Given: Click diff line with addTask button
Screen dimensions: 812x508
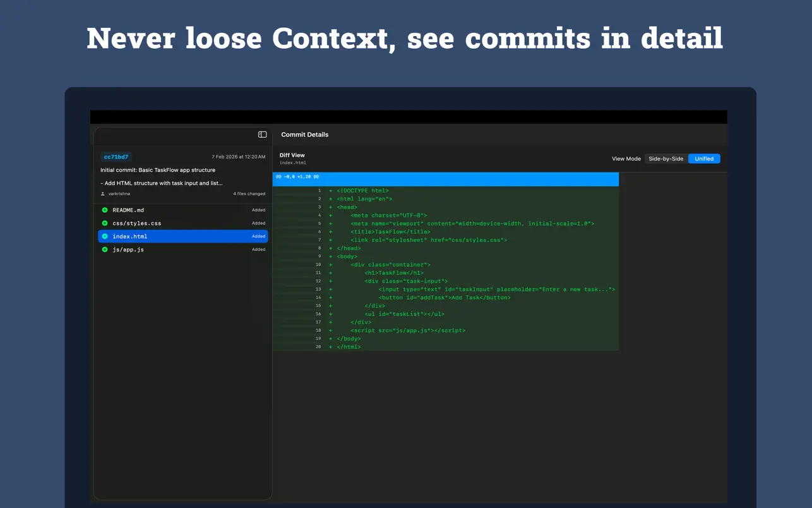Looking at the screenshot, I should pyautogui.click(x=445, y=298).
